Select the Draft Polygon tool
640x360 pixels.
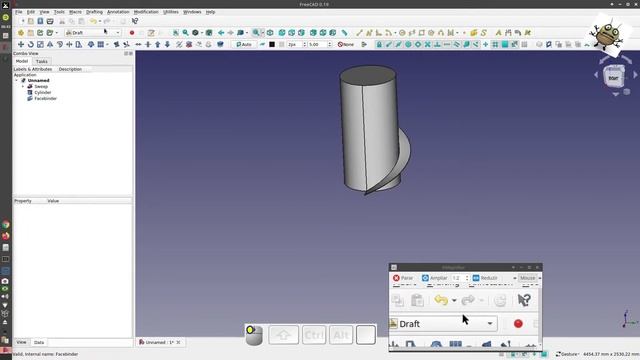431,33
